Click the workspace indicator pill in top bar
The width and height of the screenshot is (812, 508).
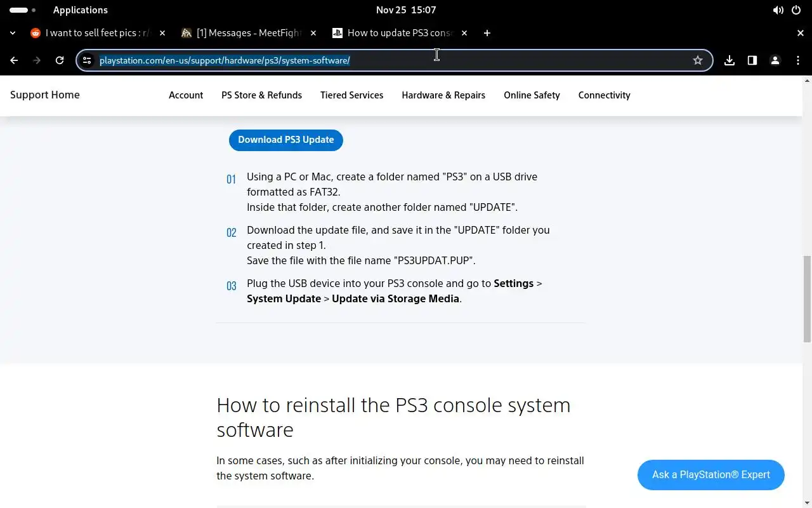click(19, 10)
